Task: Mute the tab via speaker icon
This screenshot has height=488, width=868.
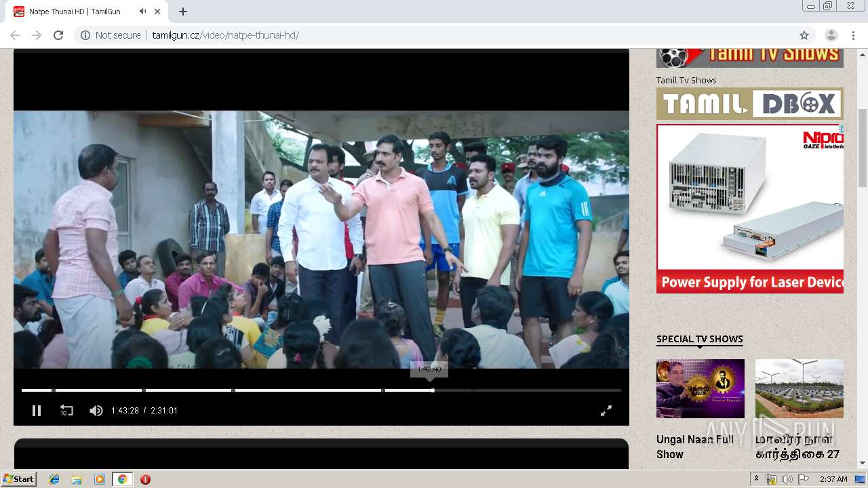Action: click(142, 12)
